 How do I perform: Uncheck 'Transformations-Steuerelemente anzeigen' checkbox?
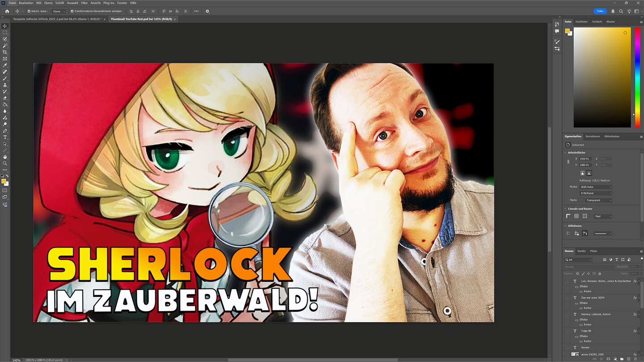tap(72, 11)
